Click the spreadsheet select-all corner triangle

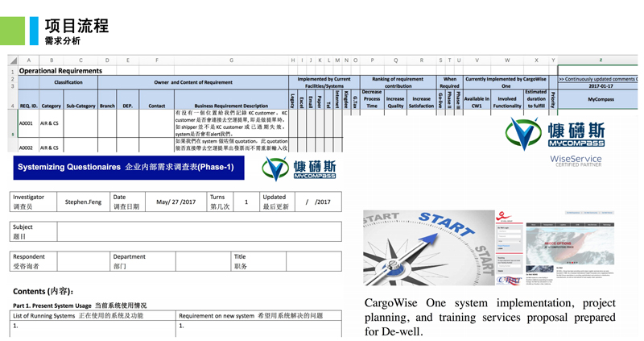[x=13, y=60]
